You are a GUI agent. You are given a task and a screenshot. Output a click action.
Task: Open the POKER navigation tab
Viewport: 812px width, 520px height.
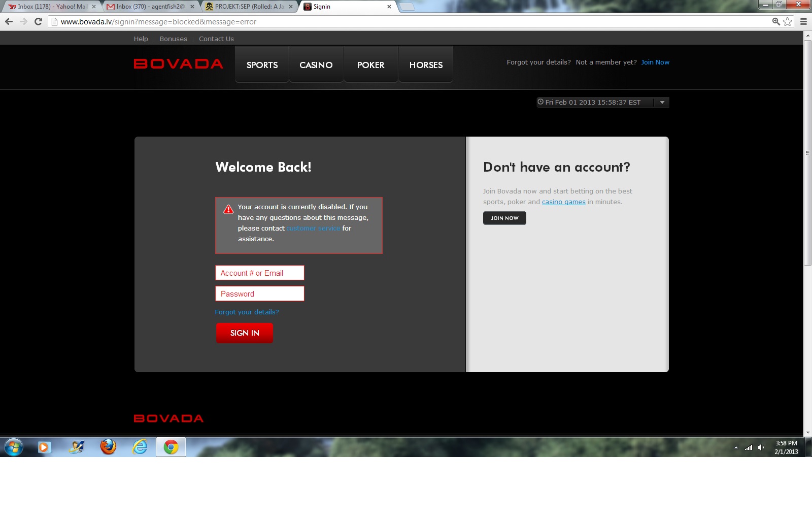pos(370,65)
